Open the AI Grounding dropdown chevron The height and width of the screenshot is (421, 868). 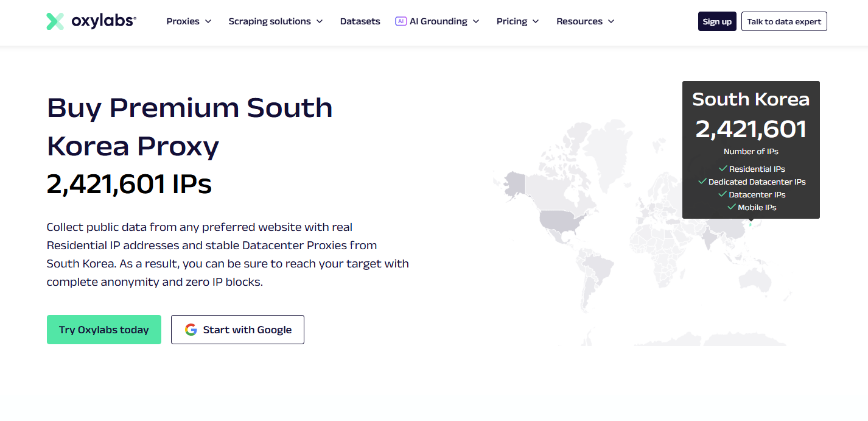click(476, 21)
